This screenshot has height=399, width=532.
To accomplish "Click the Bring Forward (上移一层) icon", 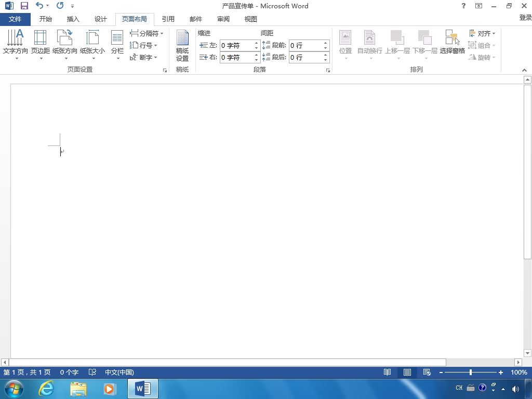I will 397,45.
